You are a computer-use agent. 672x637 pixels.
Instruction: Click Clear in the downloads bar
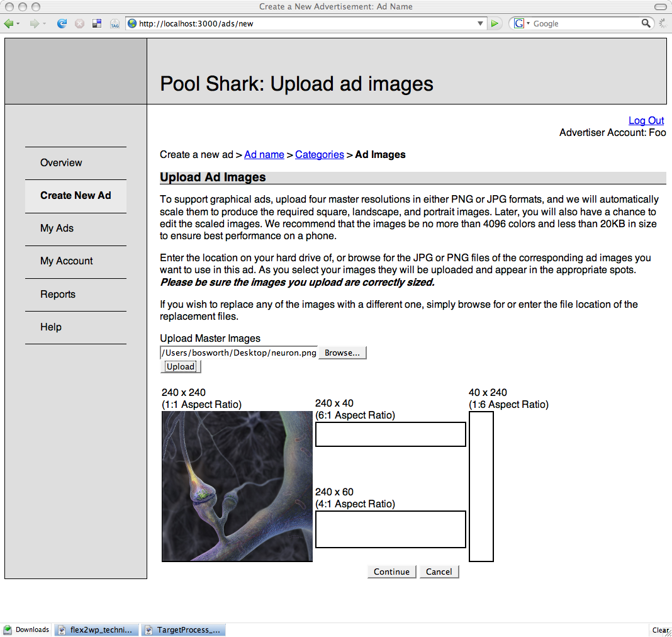(x=661, y=630)
